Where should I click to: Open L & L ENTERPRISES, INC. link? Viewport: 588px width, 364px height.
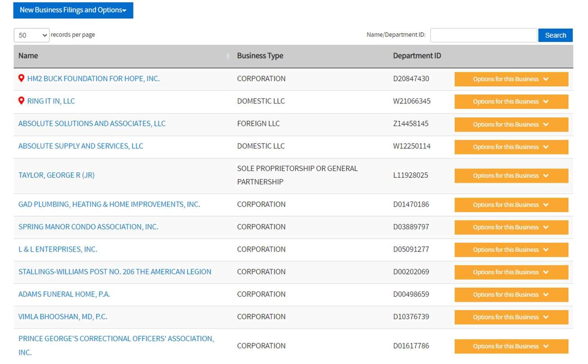(x=58, y=249)
